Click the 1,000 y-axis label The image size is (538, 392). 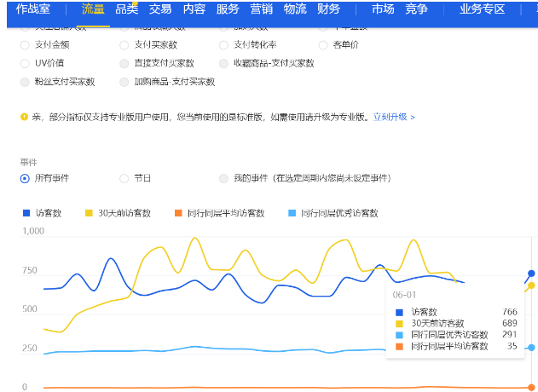click(x=33, y=231)
